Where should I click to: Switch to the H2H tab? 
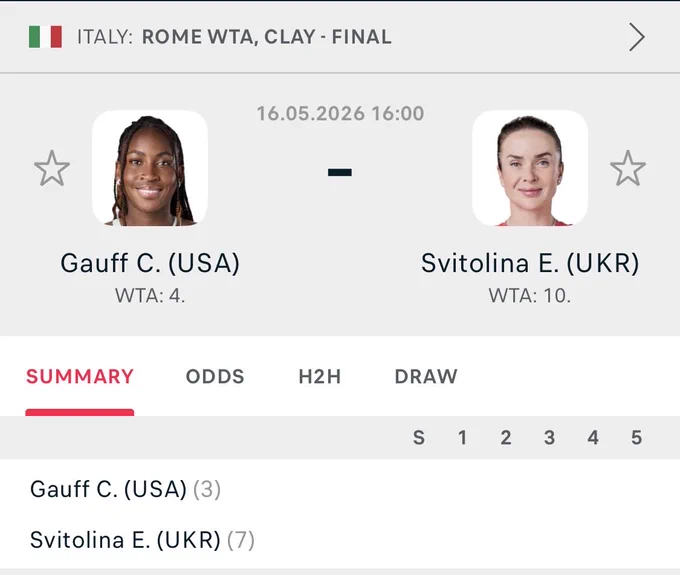pyautogui.click(x=320, y=376)
